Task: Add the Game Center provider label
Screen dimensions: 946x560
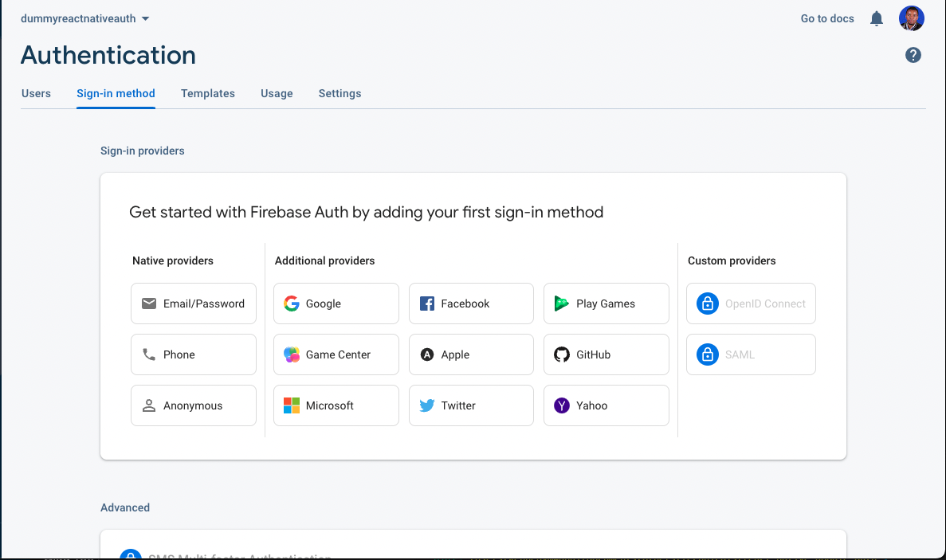Action: coord(339,354)
